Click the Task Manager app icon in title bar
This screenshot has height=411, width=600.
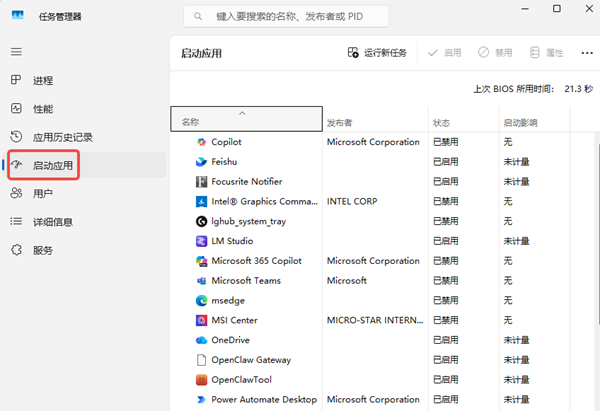click(x=18, y=15)
